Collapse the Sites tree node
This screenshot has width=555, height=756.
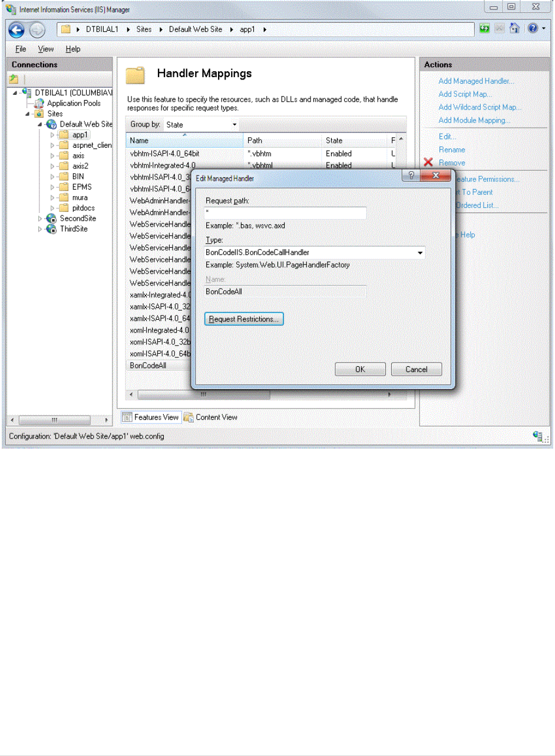tap(27, 114)
